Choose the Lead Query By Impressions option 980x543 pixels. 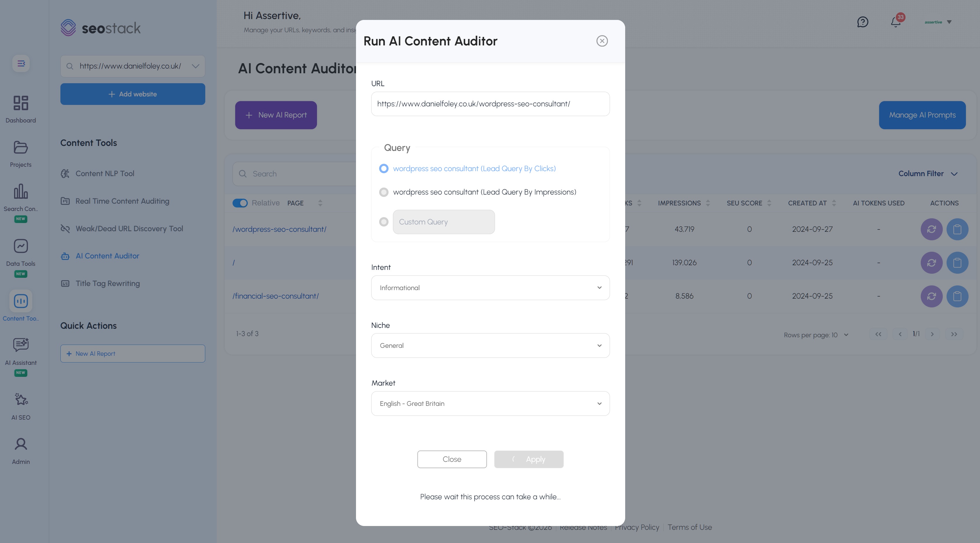click(384, 192)
